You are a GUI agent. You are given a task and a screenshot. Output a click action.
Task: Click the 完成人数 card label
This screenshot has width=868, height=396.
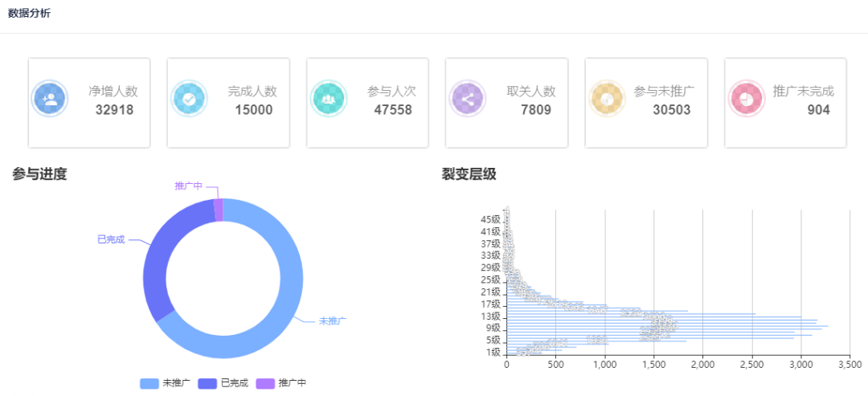252,92
